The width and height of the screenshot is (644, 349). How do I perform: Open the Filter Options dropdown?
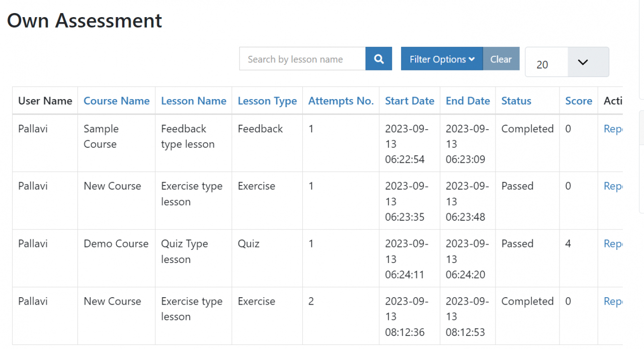pos(442,59)
